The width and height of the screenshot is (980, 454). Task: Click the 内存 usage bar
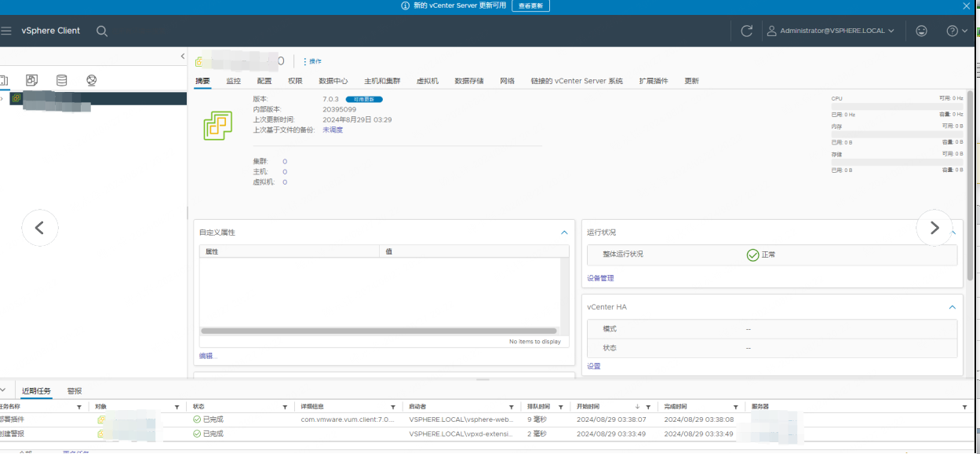897,134
